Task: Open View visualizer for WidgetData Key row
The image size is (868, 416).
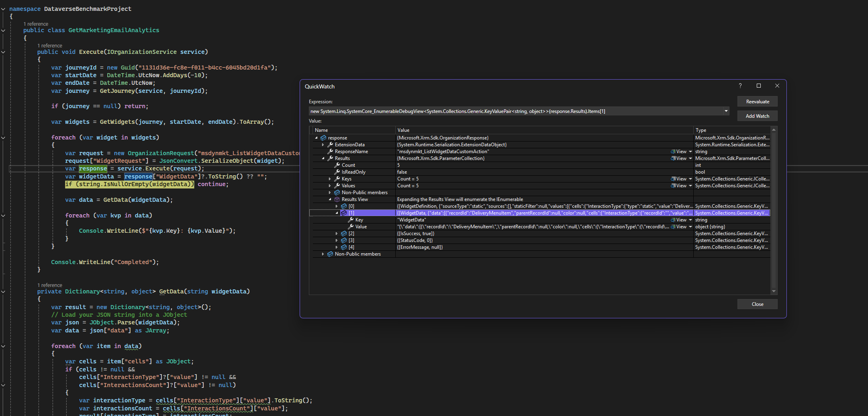Action: [x=679, y=220]
